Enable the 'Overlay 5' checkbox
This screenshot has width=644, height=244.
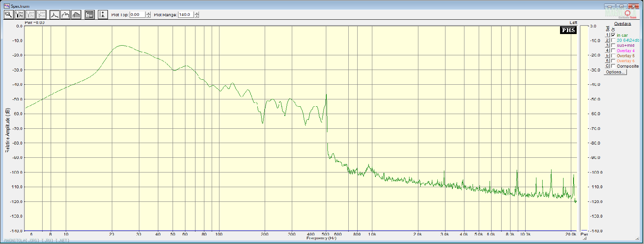[x=613, y=56]
